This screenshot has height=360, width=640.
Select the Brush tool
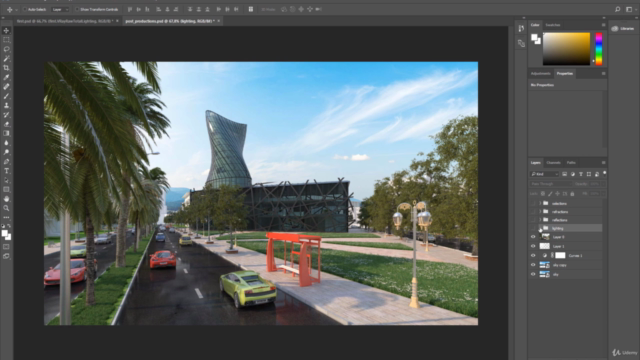click(x=6, y=96)
